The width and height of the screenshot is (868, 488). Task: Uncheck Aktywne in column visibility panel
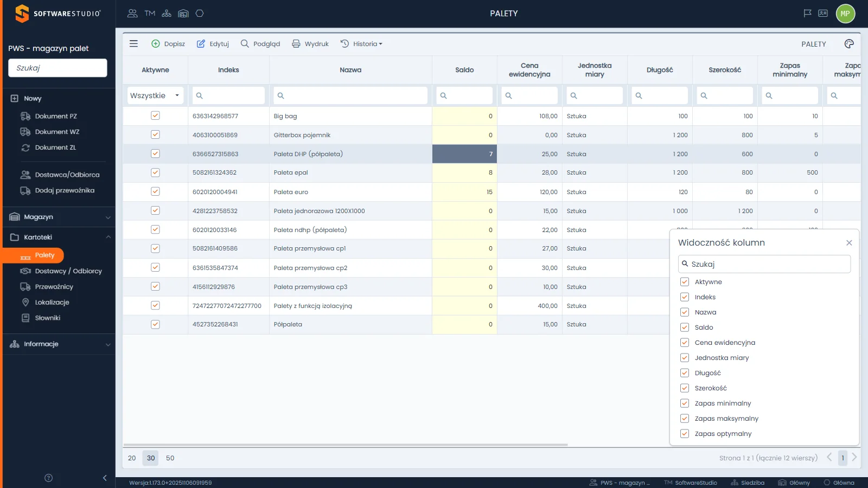coord(685,282)
